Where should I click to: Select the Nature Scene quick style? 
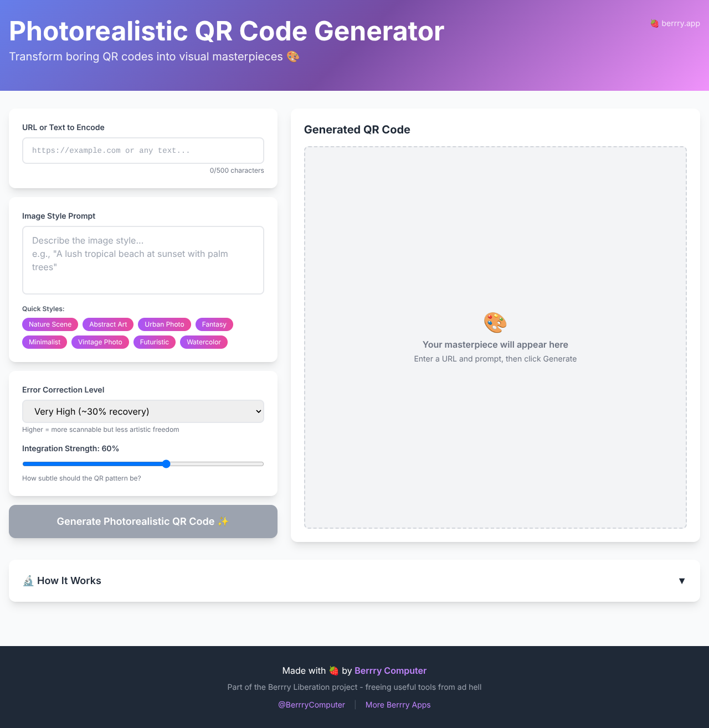pos(50,324)
